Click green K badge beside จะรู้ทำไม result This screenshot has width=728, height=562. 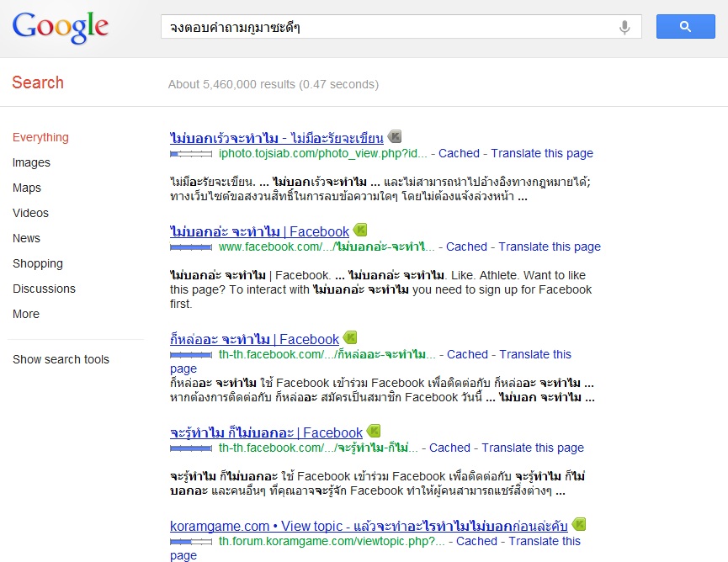(374, 431)
